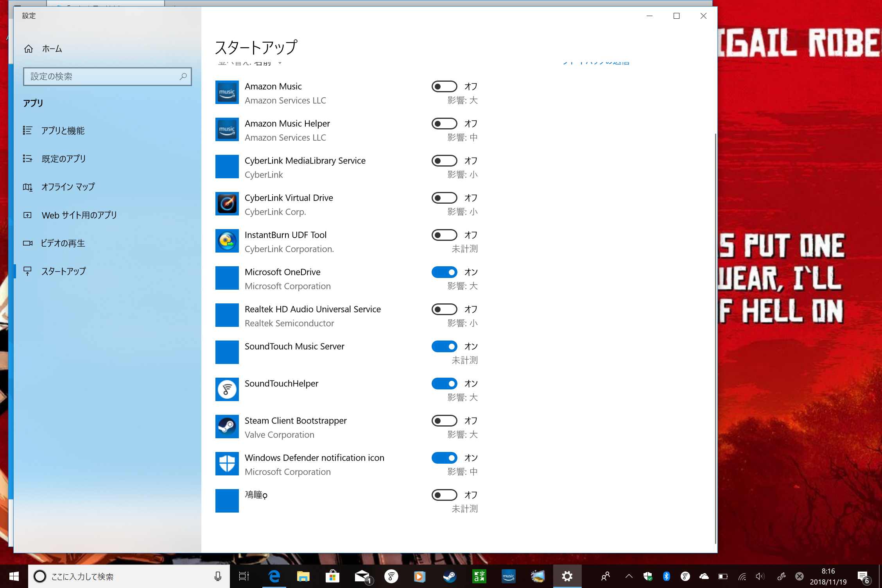
Task: Enable Amazon Music startup toggle
Action: coord(445,86)
